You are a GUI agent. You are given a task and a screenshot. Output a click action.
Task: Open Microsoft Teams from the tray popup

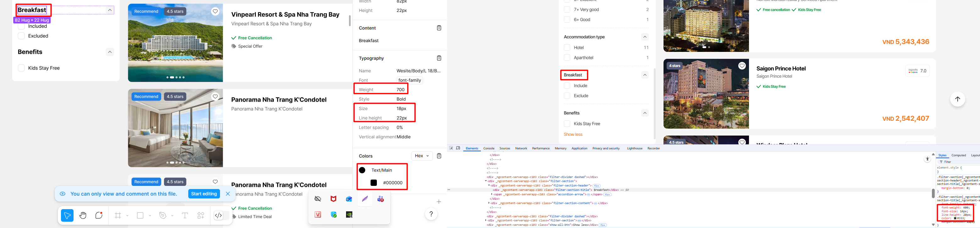pyautogui.click(x=380, y=199)
